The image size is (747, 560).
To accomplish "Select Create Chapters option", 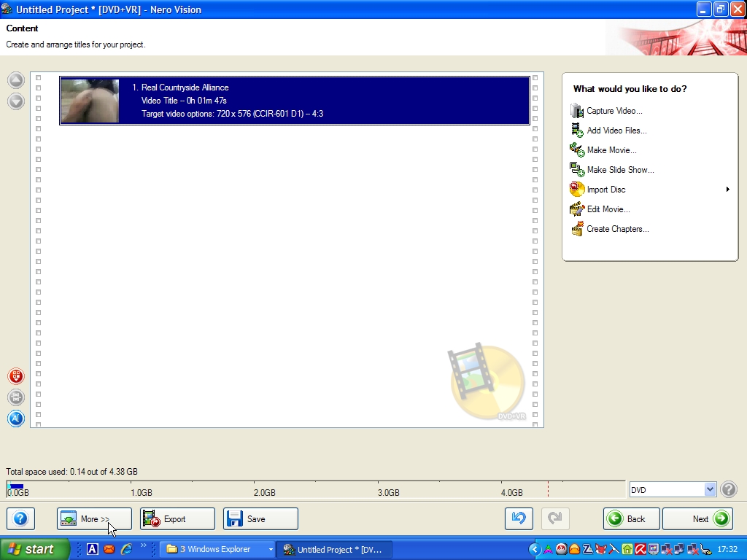I will (617, 229).
